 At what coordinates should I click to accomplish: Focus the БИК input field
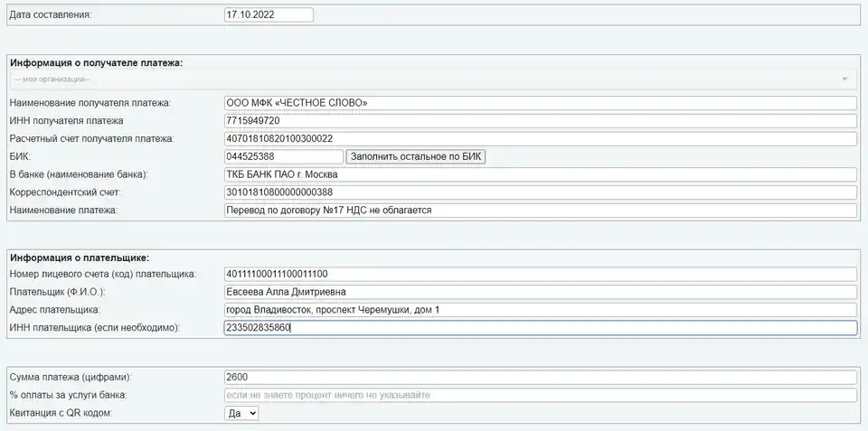[283, 157]
